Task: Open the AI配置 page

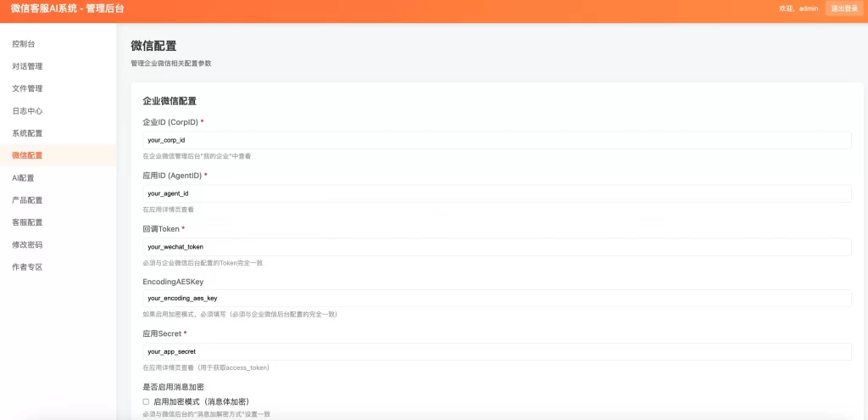Action: (23, 178)
